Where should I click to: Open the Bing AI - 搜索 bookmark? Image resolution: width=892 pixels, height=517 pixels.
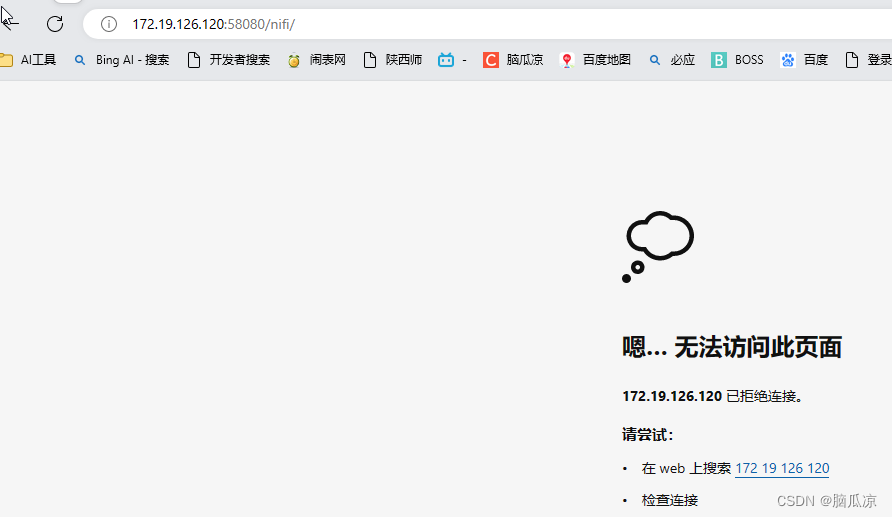(122, 60)
